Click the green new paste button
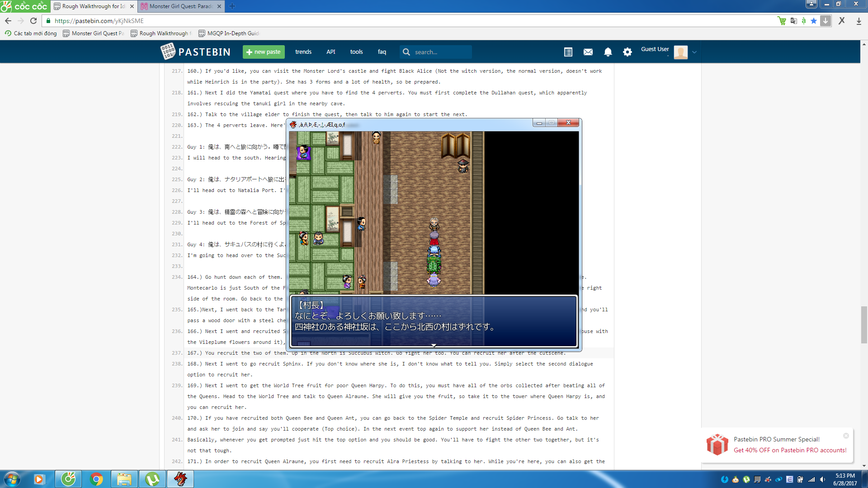The height and width of the screenshot is (488, 868). tap(264, 52)
